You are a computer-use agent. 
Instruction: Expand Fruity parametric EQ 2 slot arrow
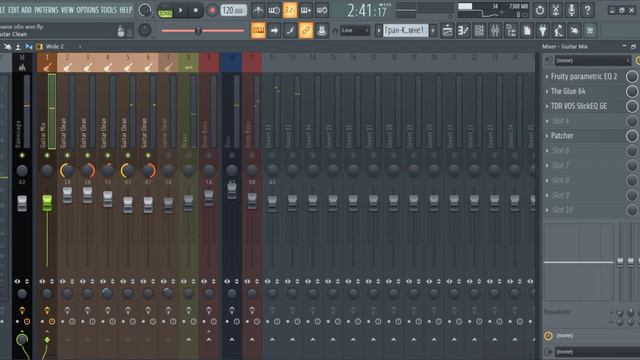(x=547, y=76)
